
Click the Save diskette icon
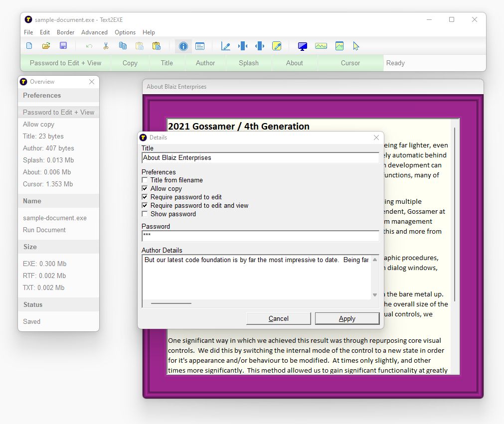63,46
